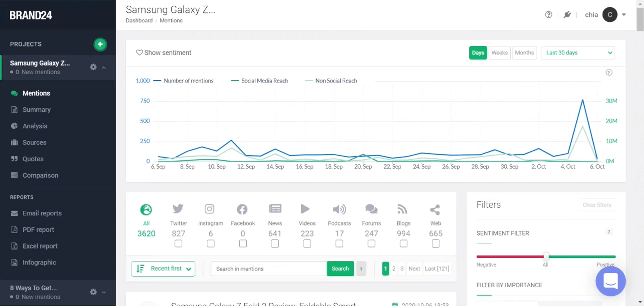Click the green add project plus icon

[100, 44]
